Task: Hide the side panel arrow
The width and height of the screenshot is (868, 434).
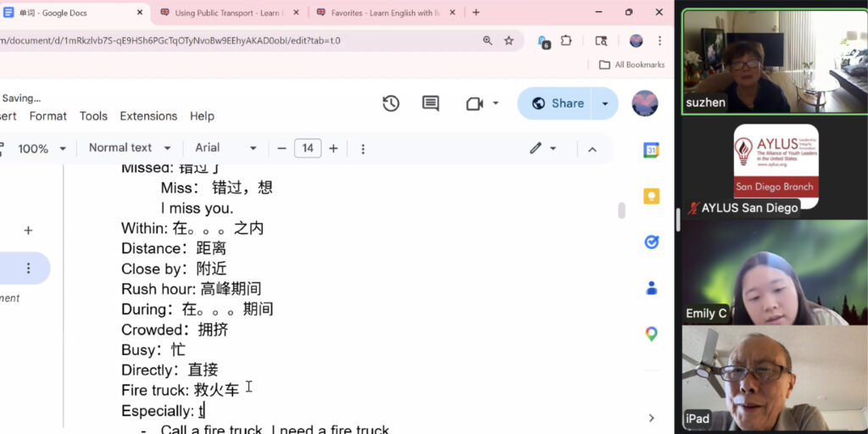Action: (651, 418)
